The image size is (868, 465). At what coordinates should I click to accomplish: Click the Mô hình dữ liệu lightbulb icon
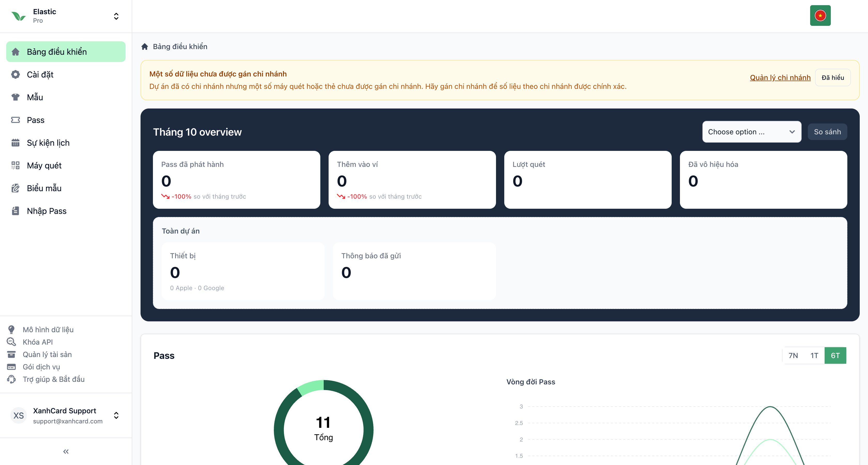coord(11,329)
